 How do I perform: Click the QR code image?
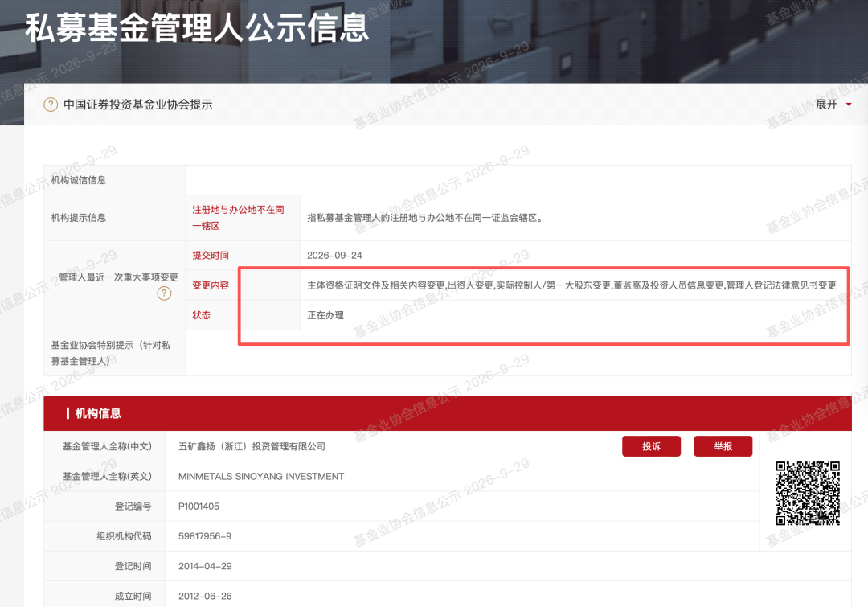(808, 493)
